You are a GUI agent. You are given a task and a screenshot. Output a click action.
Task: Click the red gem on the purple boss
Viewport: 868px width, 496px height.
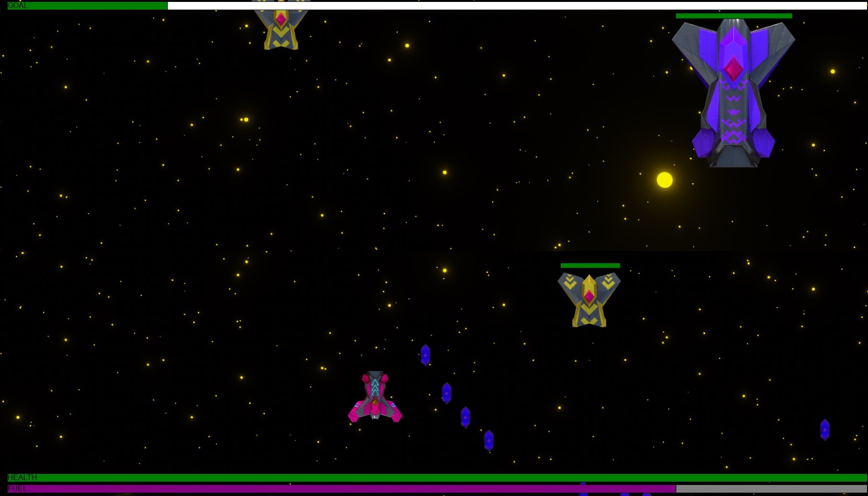(x=733, y=69)
